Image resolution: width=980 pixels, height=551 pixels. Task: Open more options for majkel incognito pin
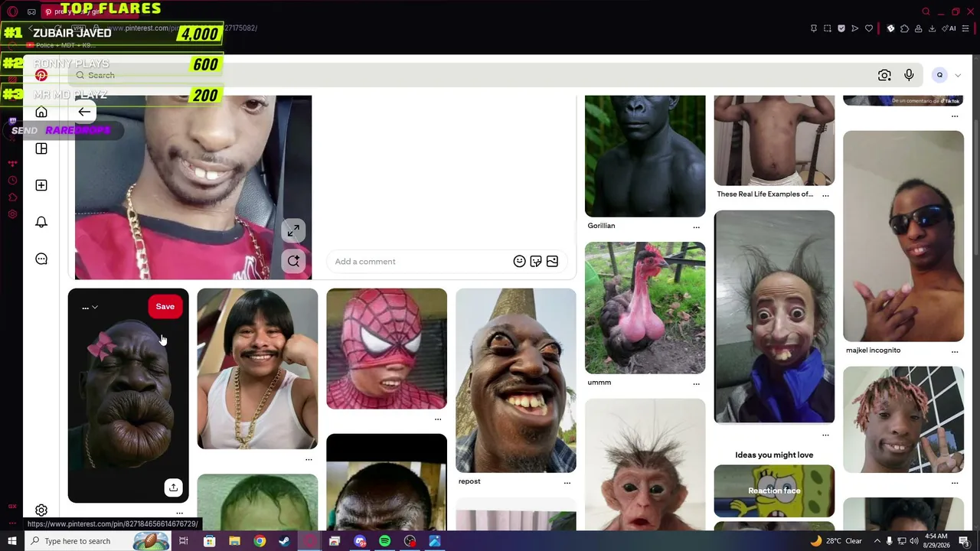point(955,351)
